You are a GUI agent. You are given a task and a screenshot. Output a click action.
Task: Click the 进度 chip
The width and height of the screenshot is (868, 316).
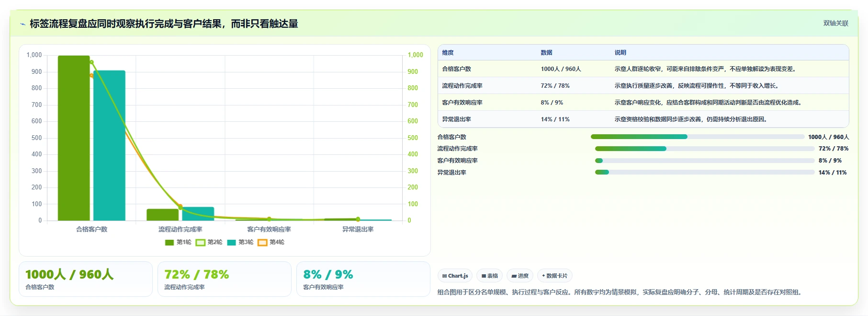point(520,276)
